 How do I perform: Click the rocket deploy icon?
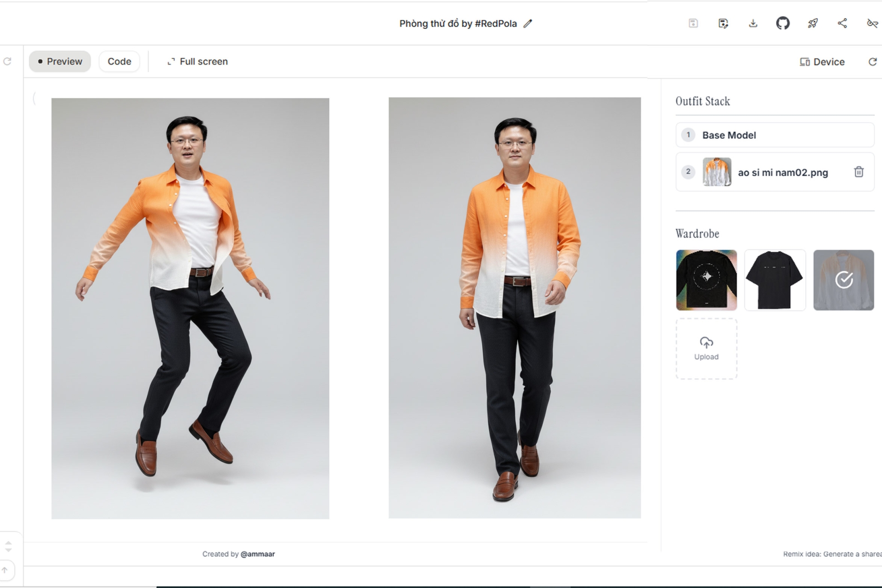813,23
